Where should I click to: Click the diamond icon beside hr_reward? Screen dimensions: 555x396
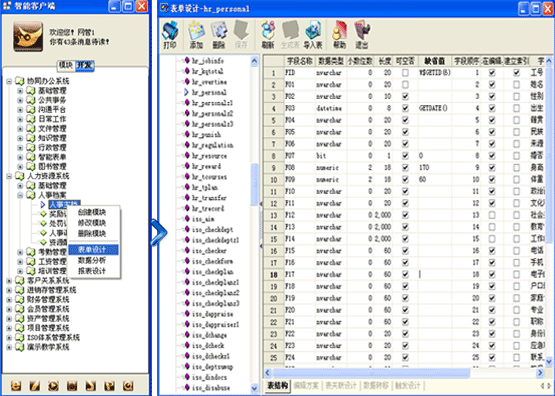coord(187,166)
